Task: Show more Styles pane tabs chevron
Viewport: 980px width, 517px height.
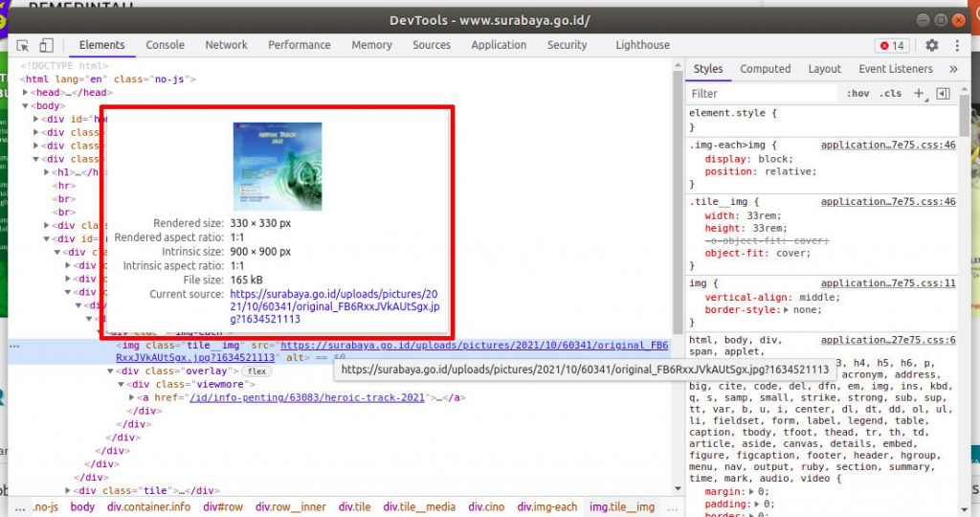Action: [953, 69]
